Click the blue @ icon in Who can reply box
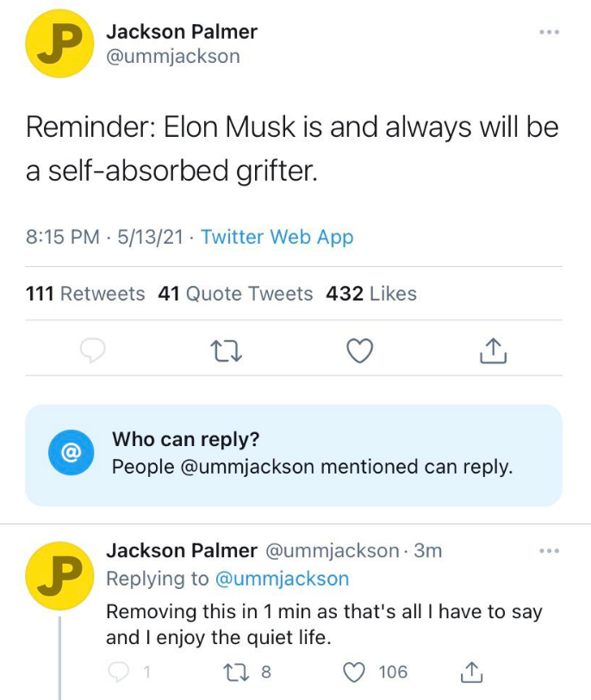The width and height of the screenshot is (591, 700). pos(71,452)
